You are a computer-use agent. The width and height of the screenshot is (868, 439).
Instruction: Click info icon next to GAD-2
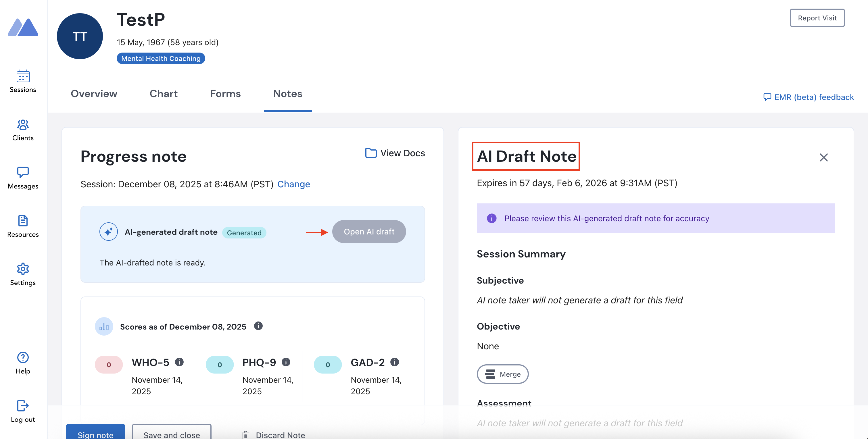click(395, 362)
